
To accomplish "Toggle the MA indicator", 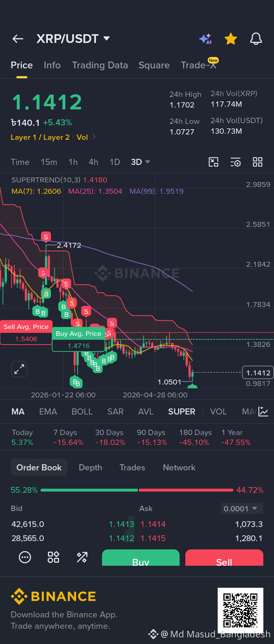I will pos(18,412).
